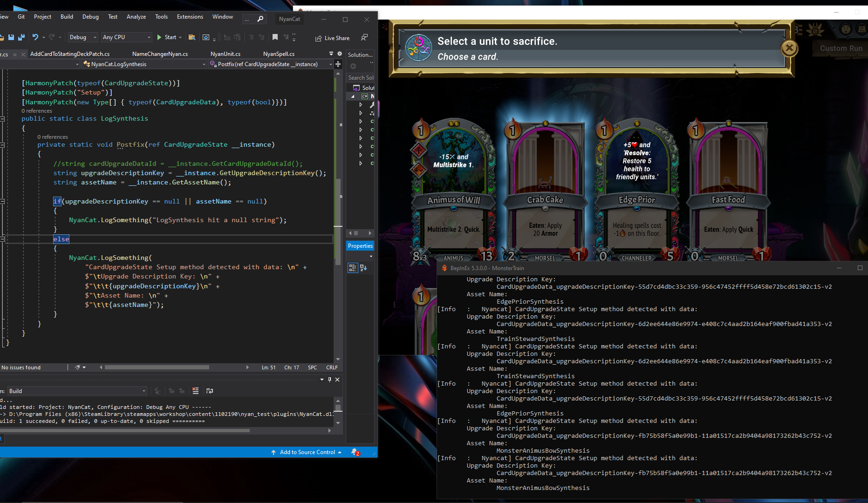Open the Visual Studio search magnifier
Screen dimensions: 868x503
(260, 19)
